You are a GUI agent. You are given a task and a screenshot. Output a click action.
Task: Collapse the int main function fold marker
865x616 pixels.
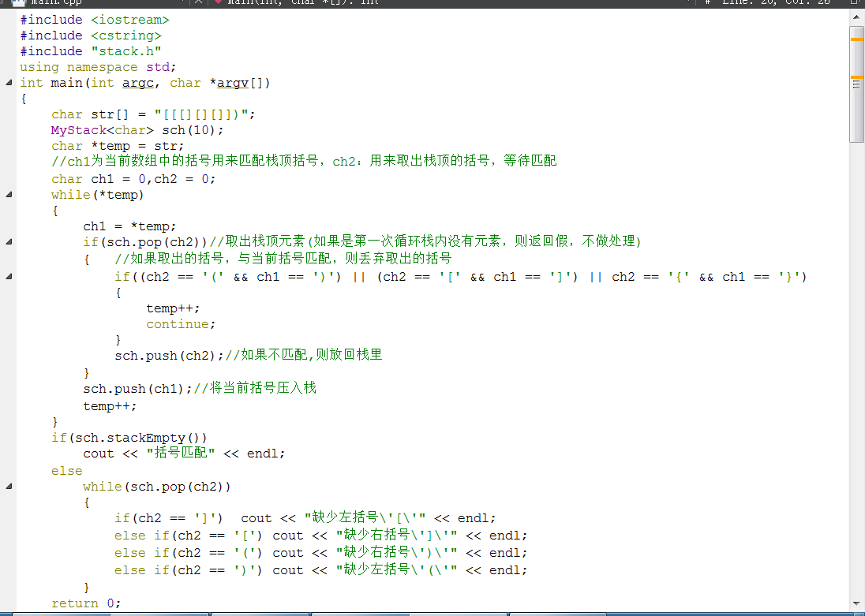(x=9, y=83)
